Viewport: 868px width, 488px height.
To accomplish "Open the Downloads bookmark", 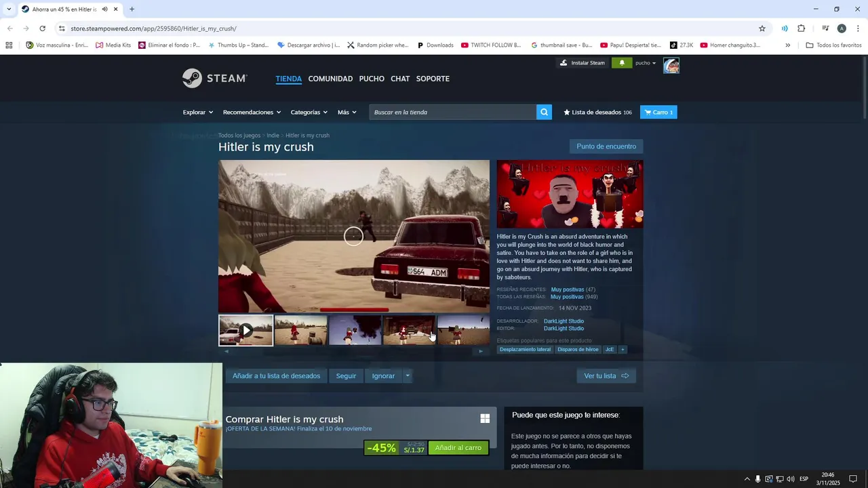I will [x=435, y=45].
